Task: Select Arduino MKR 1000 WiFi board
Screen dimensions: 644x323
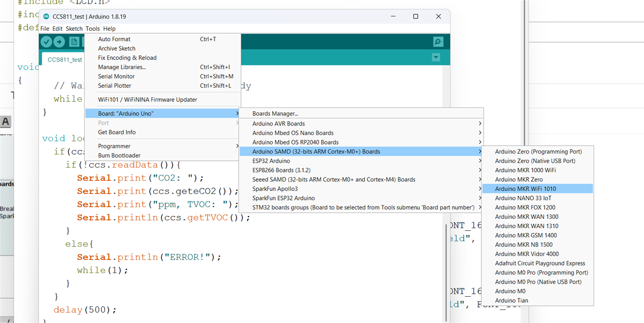Action: point(538,170)
